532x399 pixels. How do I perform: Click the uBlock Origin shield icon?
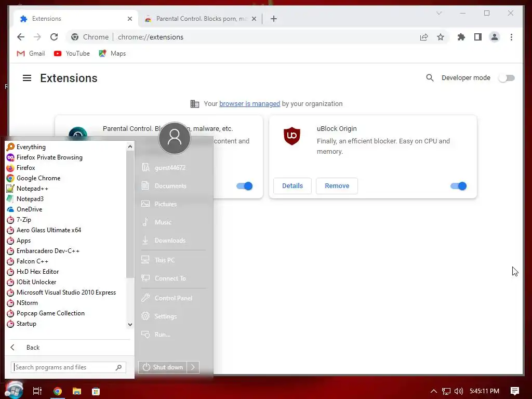tap(292, 136)
